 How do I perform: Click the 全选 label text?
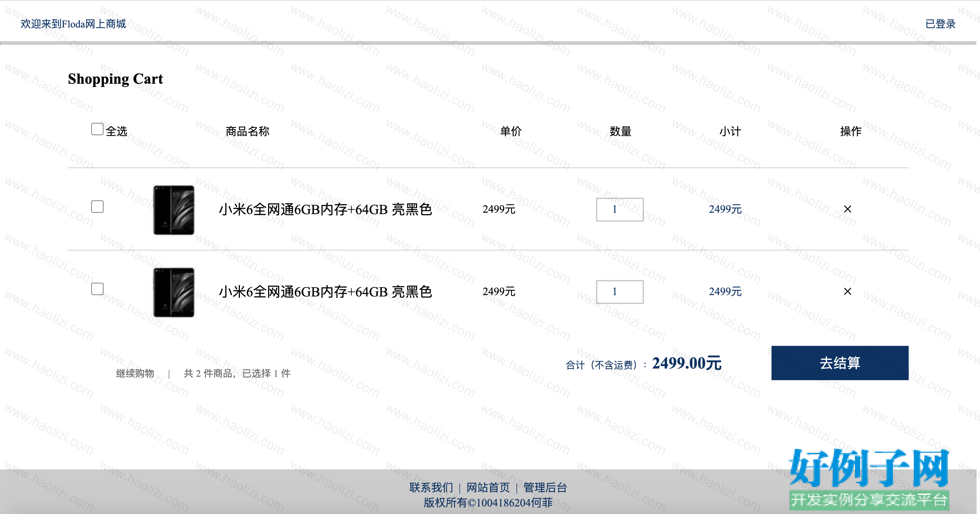(116, 131)
